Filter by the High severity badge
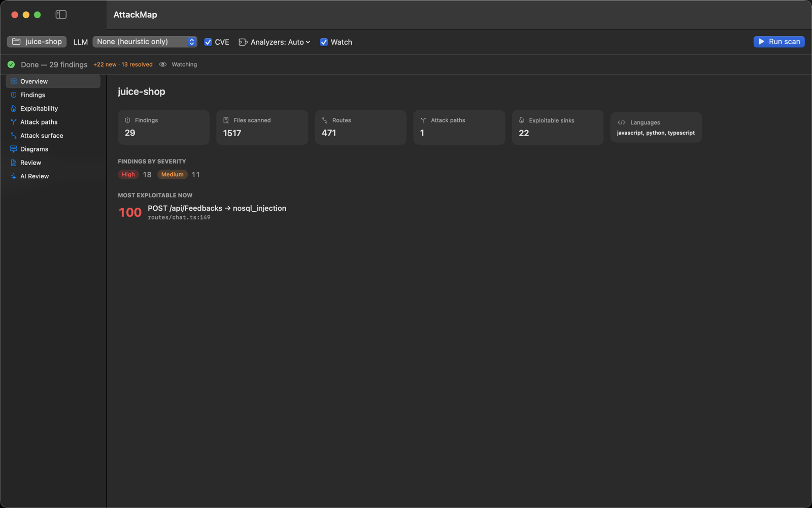 128,175
